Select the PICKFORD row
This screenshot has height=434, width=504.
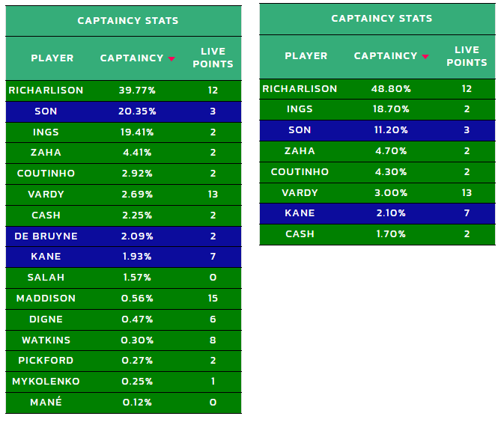pos(124,361)
